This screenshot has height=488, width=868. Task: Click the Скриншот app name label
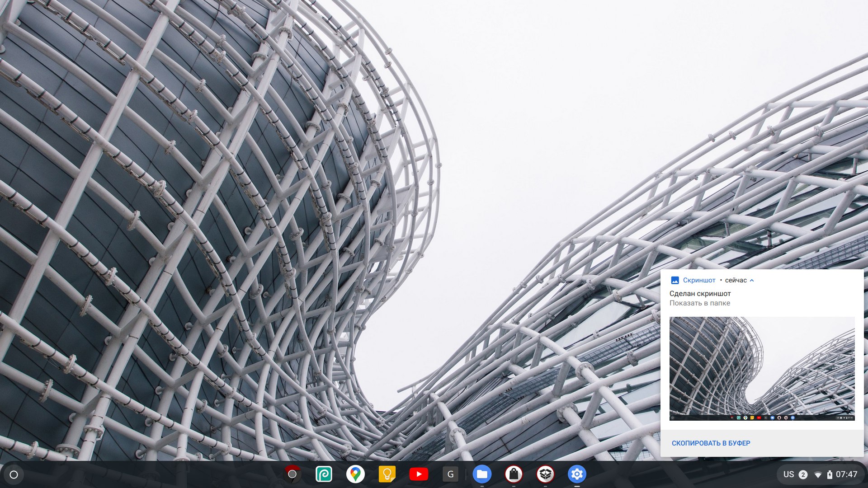(x=699, y=280)
